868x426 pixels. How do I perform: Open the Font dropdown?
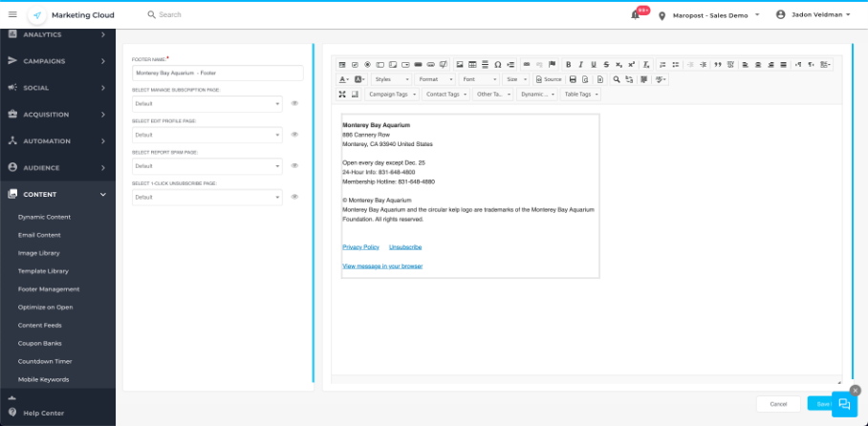pos(479,79)
